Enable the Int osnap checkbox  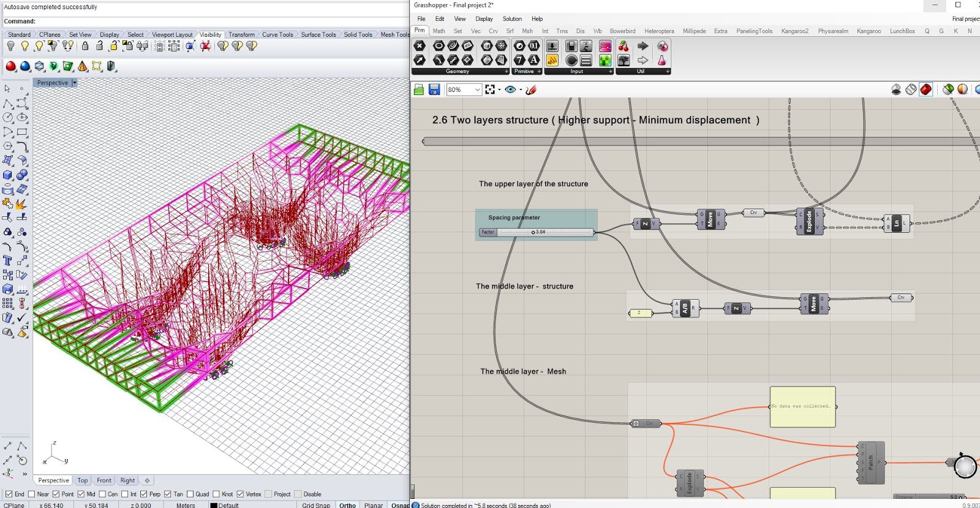coord(125,494)
